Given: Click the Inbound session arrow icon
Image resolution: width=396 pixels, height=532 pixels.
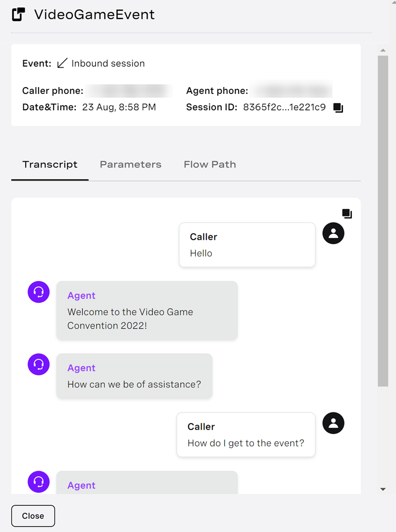Looking at the screenshot, I should [62, 63].
